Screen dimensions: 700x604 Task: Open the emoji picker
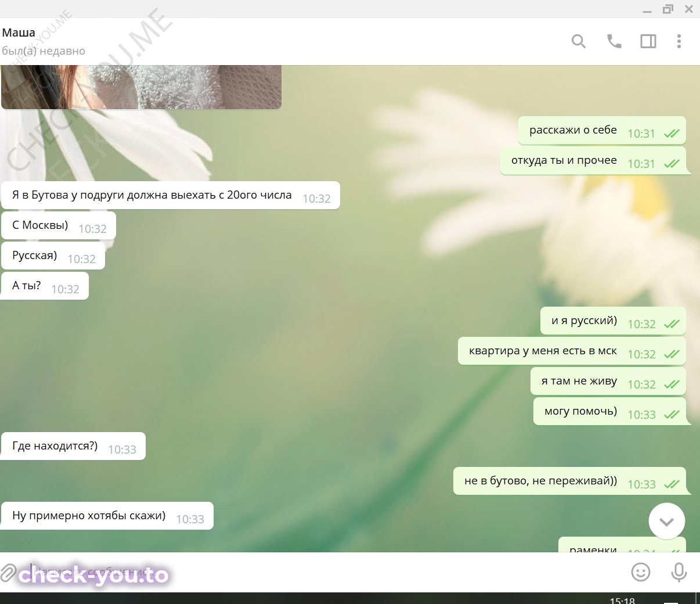641,572
